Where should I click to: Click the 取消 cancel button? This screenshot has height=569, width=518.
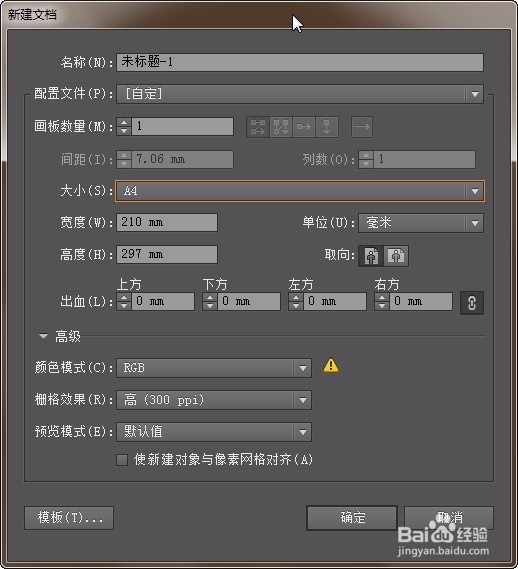pos(449,517)
